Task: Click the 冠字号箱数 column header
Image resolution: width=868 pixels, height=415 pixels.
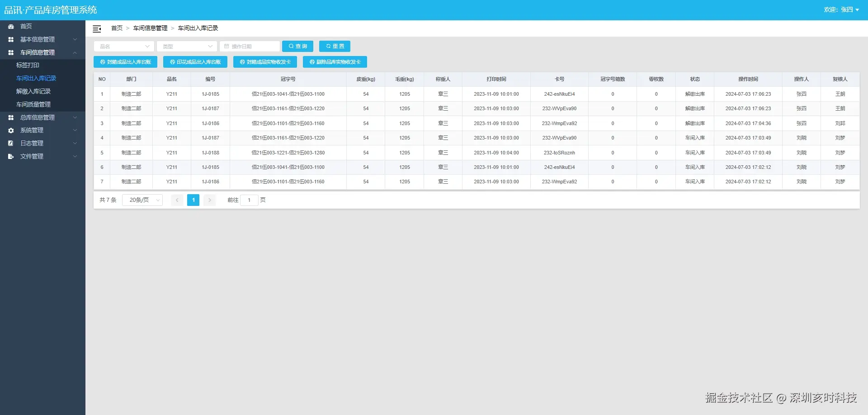Action: [613, 79]
